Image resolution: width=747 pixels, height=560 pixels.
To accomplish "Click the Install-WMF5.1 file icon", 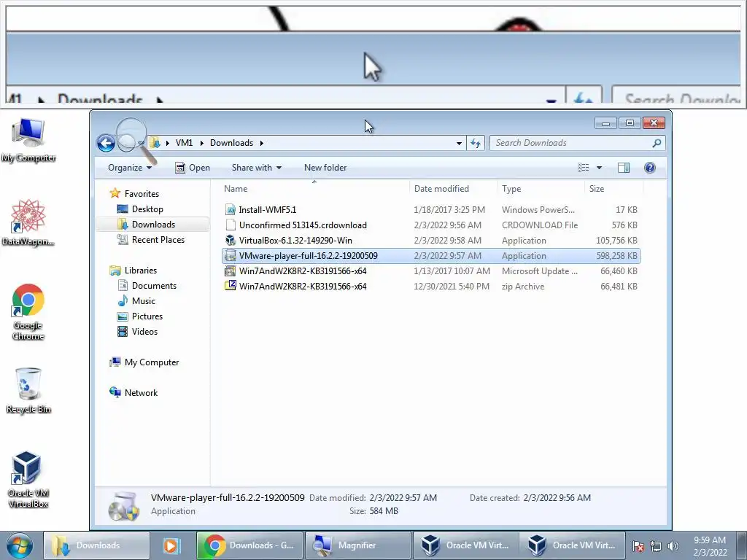I will point(231,209).
